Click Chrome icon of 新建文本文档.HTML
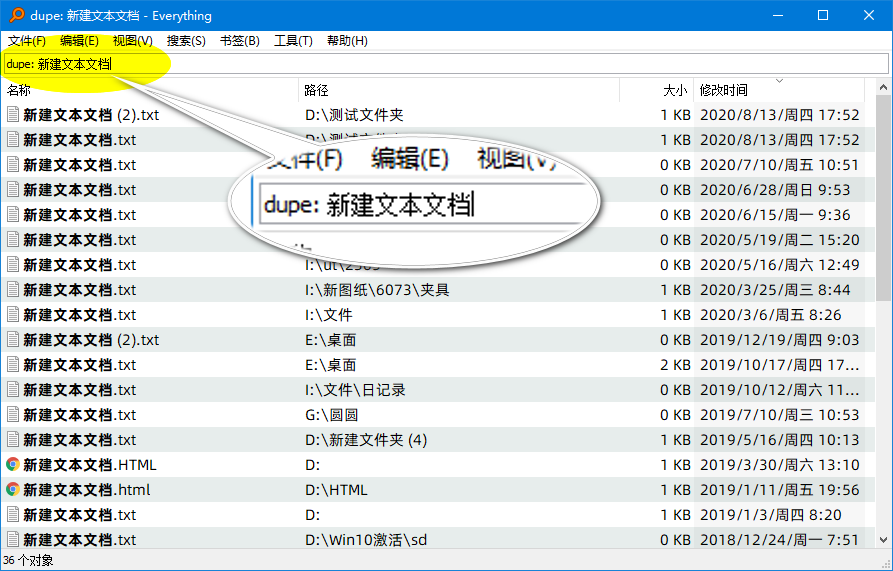Screen dimensions: 893x571 coord(13,465)
